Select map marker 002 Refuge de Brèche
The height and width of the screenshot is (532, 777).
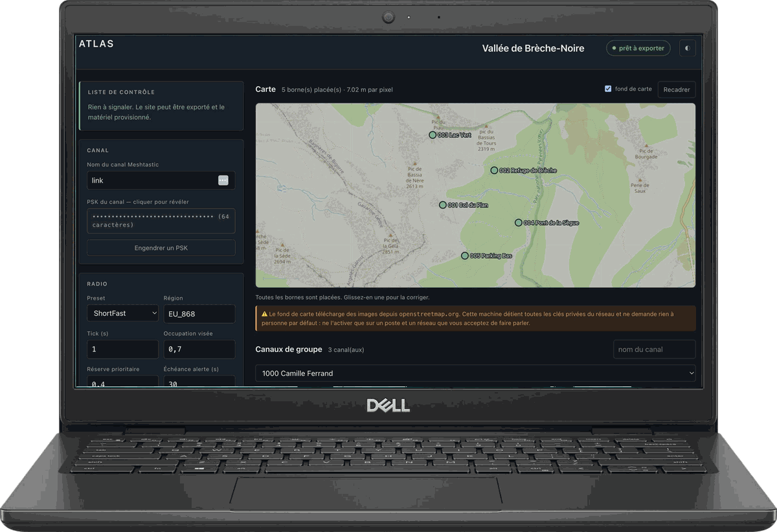[494, 170]
